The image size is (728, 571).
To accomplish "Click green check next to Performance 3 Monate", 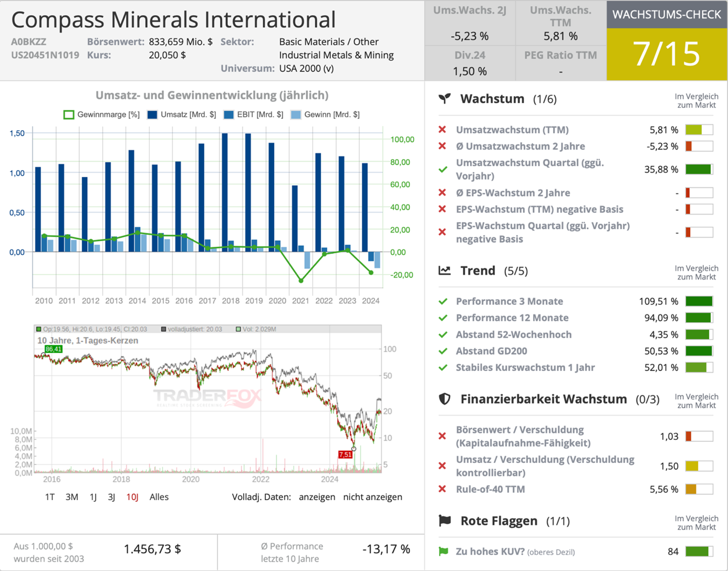I will tap(443, 301).
